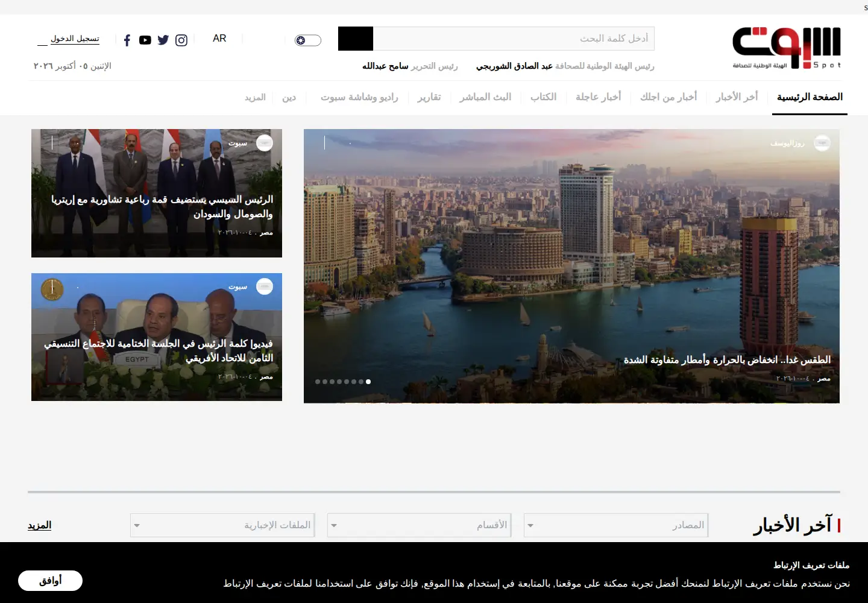The width and height of the screenshot is (868, 603).
Task: Open the headline about الرئيس السيسي يستضيف قمة رباعية
Action: (x=162, y=207)
